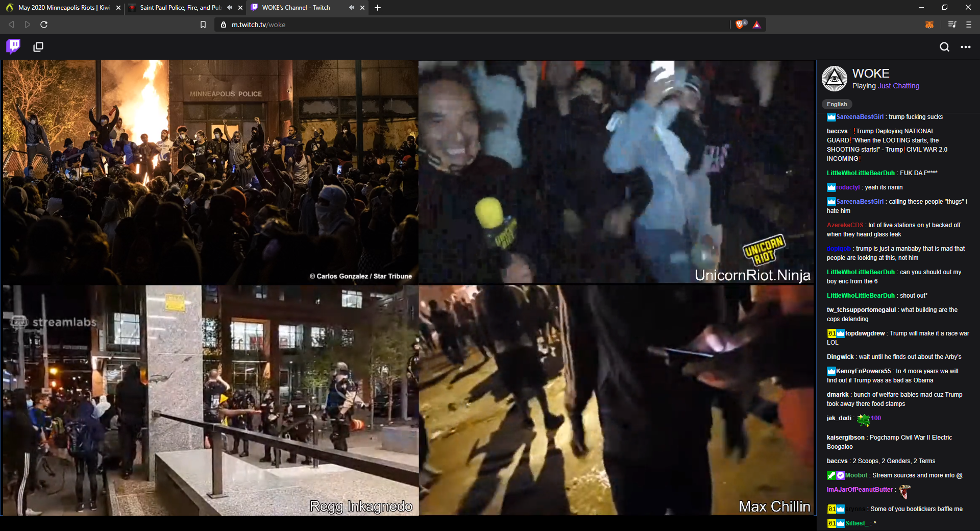Bookmark this page with the bookmark icon

point(203,25)
